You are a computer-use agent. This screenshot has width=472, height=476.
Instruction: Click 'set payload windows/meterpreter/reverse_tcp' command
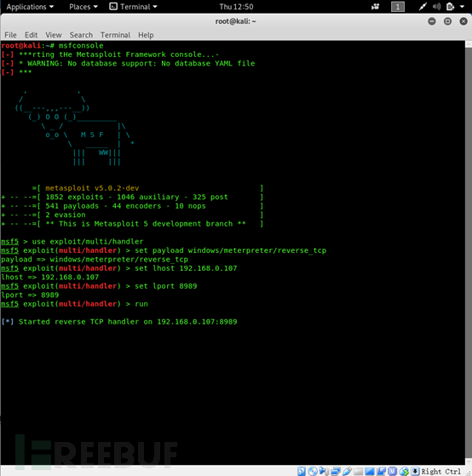231,250
